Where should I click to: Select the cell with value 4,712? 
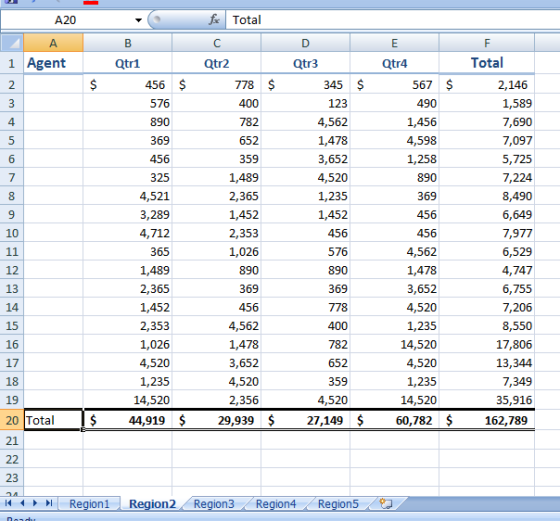(x=128, y=233)
